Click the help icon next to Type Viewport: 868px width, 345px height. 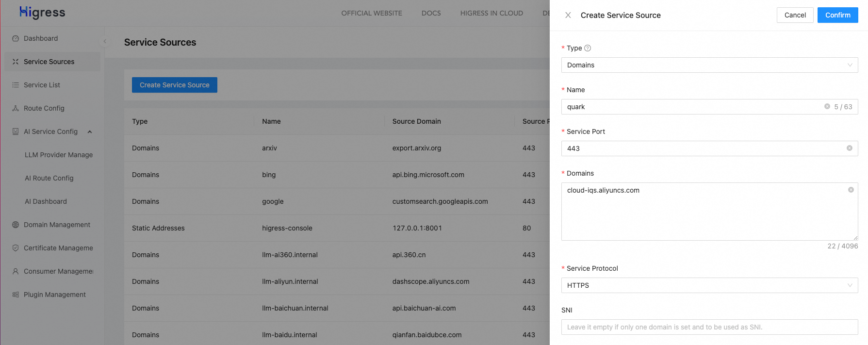point(588,48)
